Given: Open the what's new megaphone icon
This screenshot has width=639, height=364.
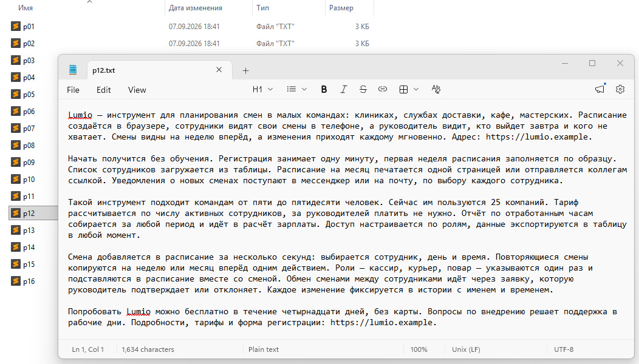Looking at the screenshot, I should [600, 89].
